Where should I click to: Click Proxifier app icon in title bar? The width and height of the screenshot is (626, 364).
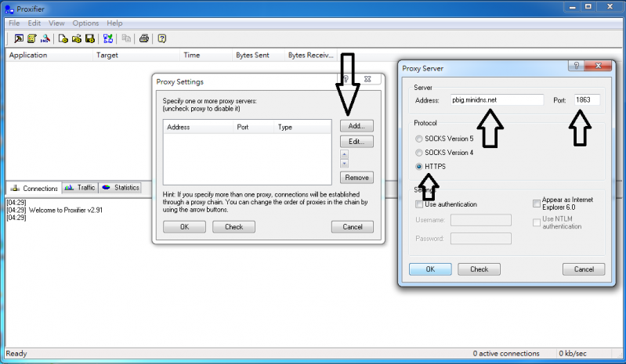point(9,9)
